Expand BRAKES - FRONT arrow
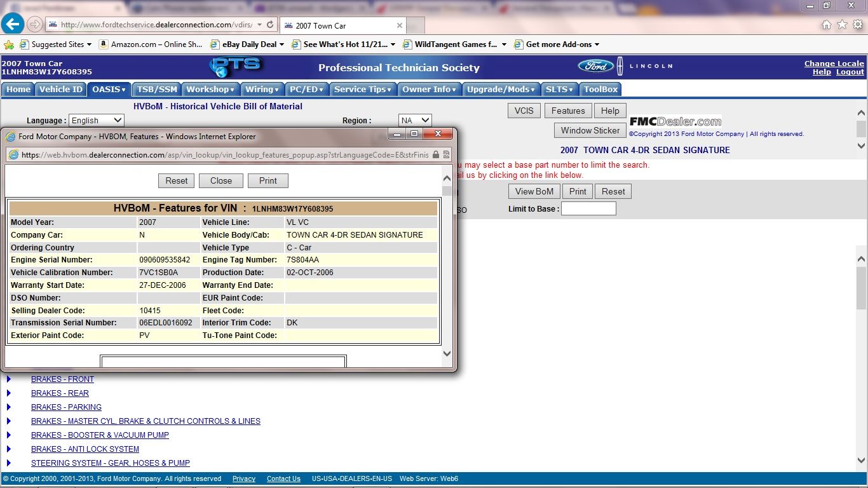The width and height of the screenshot is (868, 488). coord(9,379)
